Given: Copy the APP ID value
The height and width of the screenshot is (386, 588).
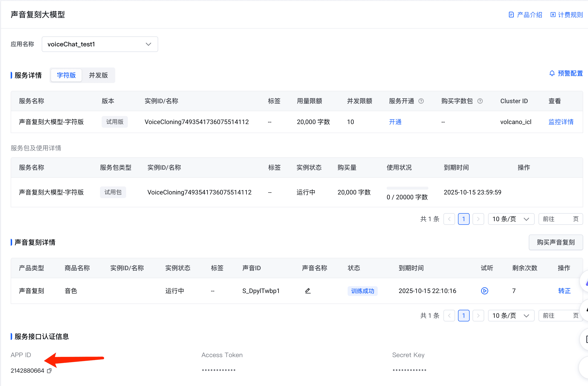Looking at the screenshot, I should pyautogui.click(x=49, y=371).
